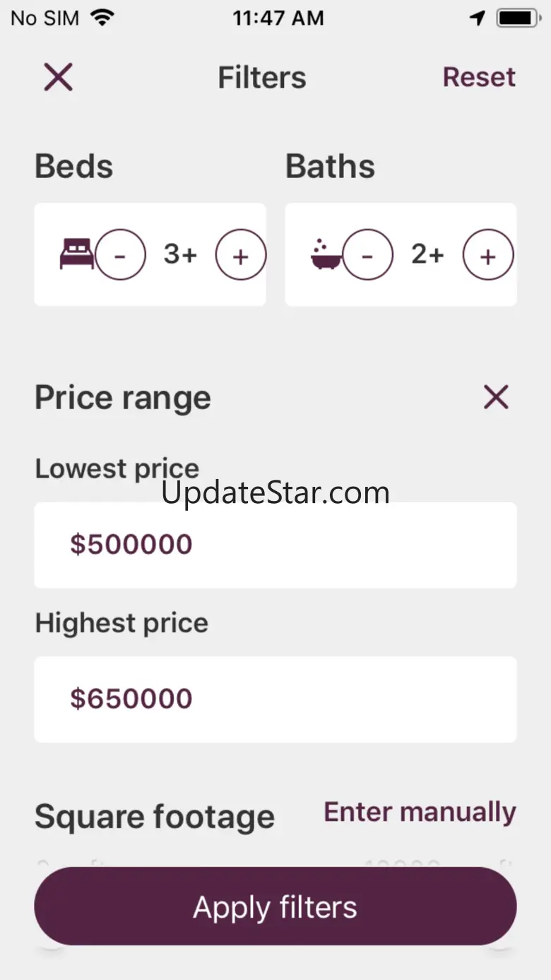Tap the Filters screen title
The image size is (551, 980).
point(262,77)
